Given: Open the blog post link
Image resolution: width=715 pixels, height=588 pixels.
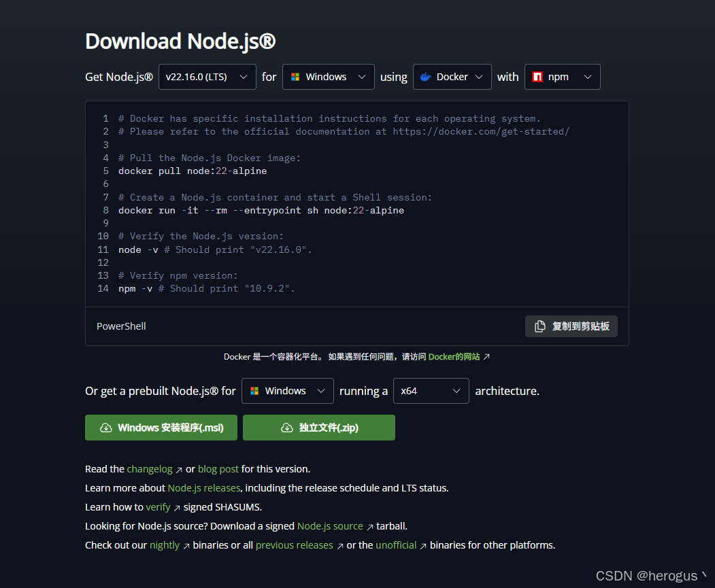Looking at the screenshot, I should point(218,469).
